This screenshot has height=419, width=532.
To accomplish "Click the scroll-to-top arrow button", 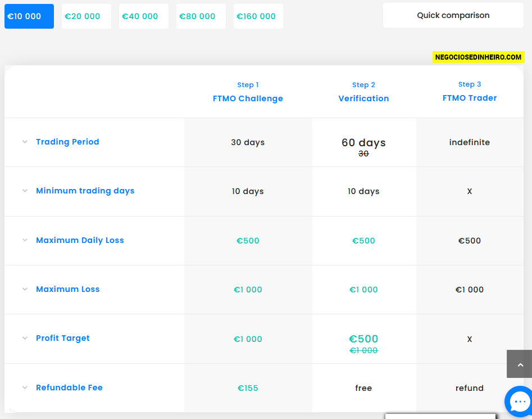I will [x=520, y=364].
